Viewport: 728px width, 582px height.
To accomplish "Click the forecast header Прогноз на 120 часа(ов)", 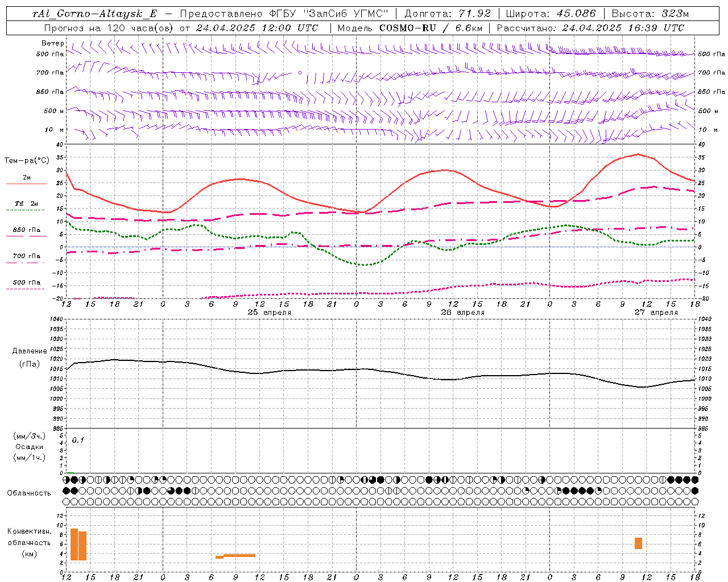I will point(109,28).
